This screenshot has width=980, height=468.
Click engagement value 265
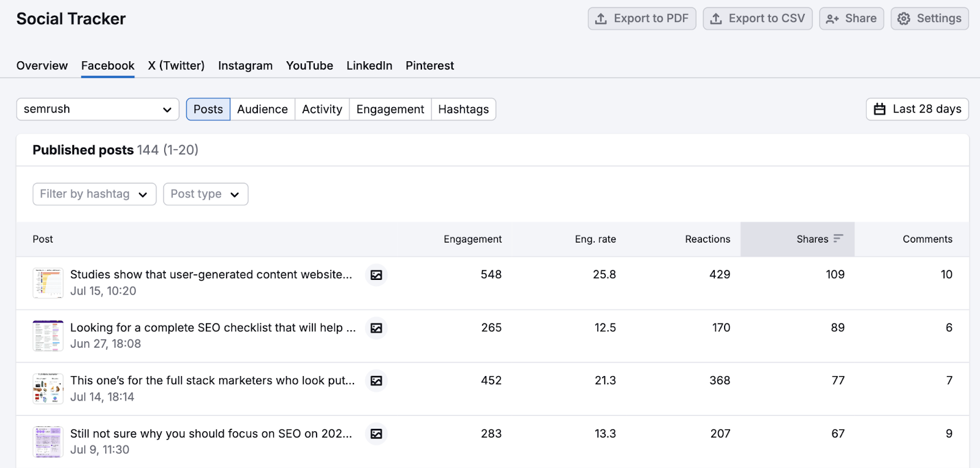(491, 328)
